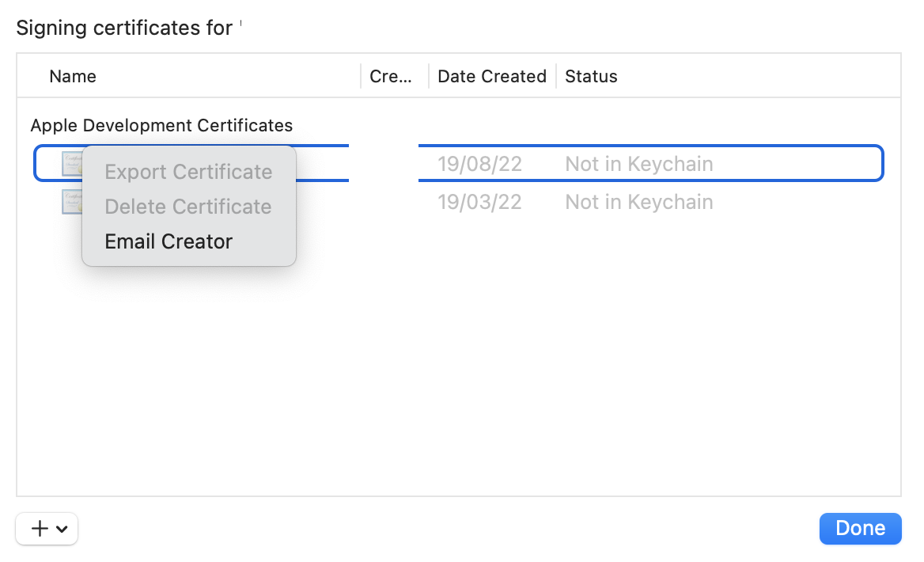This screenshot has height=562, width=924.
Task: Click the Status column header
Action: point(591,76)
